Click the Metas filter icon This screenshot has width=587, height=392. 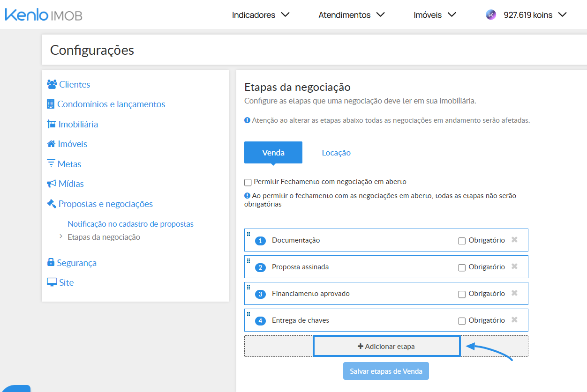(x=51, y=164)
